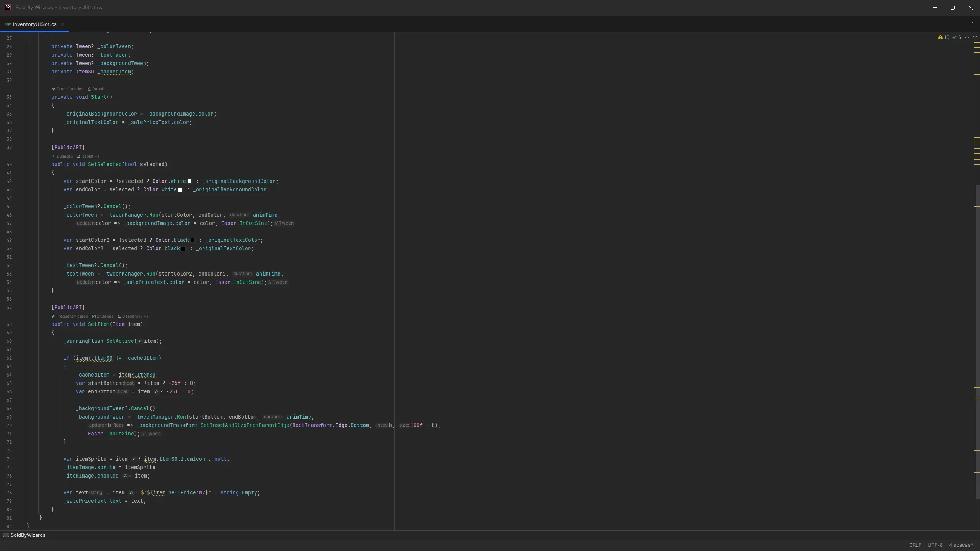The width and height of the screenshot is (980, 551).
Task: Open '2 usages' lens above SetItem
Action: pyautogui.click(x=103, y=316)
